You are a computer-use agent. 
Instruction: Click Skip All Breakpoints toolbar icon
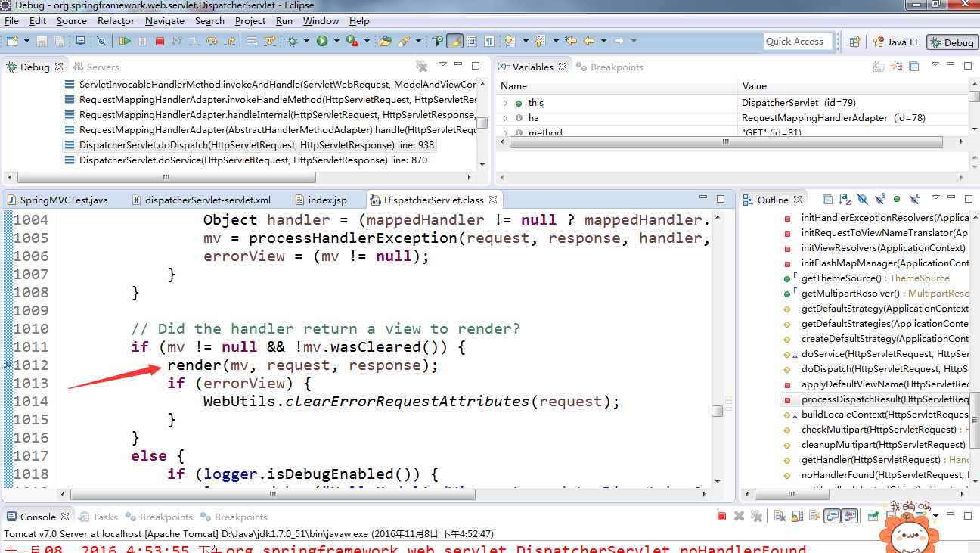(x=101, y=41)
